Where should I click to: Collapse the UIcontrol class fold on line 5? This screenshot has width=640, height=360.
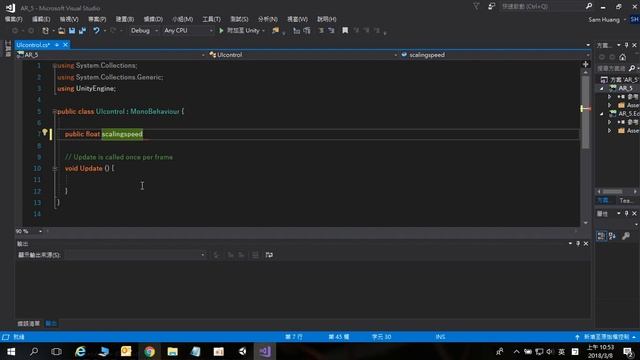click(x=54, y=111)
